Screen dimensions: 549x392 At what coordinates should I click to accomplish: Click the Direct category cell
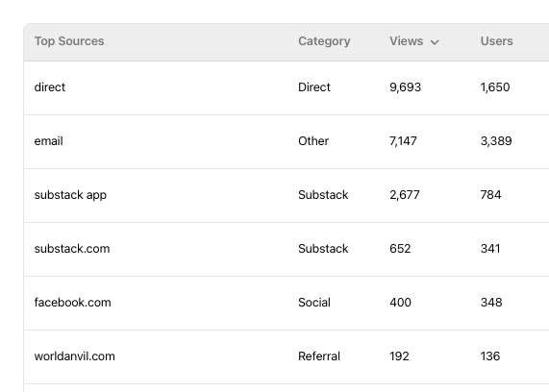tap(314, 87)
